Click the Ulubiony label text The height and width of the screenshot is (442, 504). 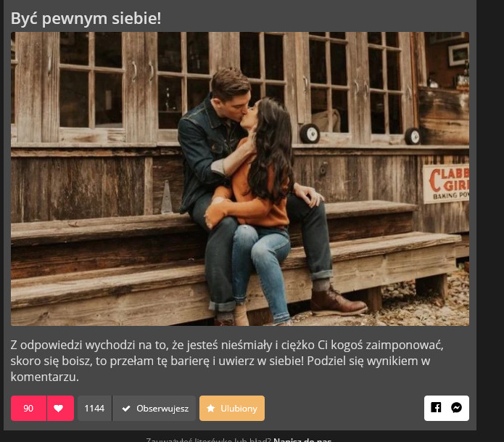click(239, 408)
